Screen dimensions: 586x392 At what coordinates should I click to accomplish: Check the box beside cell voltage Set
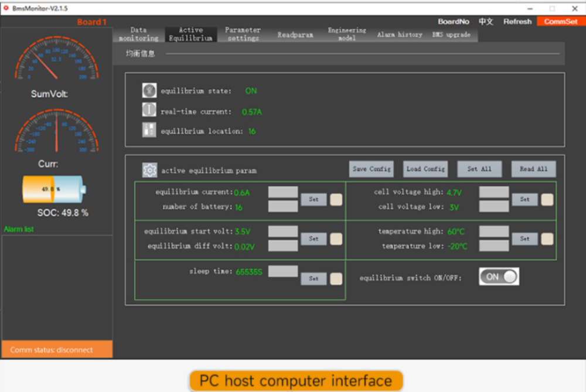click(547, 199)
